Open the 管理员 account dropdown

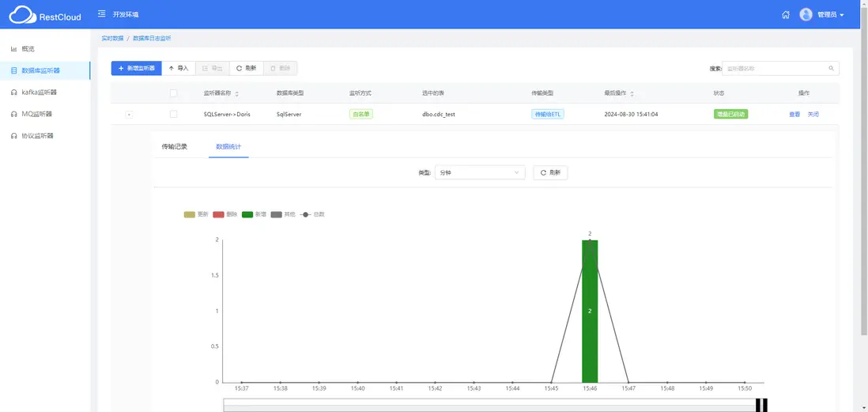(x=830, y=15)
